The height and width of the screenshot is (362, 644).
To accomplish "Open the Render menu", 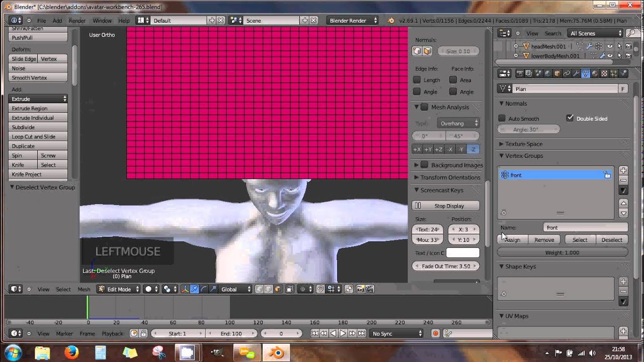I will pos(77,21).
